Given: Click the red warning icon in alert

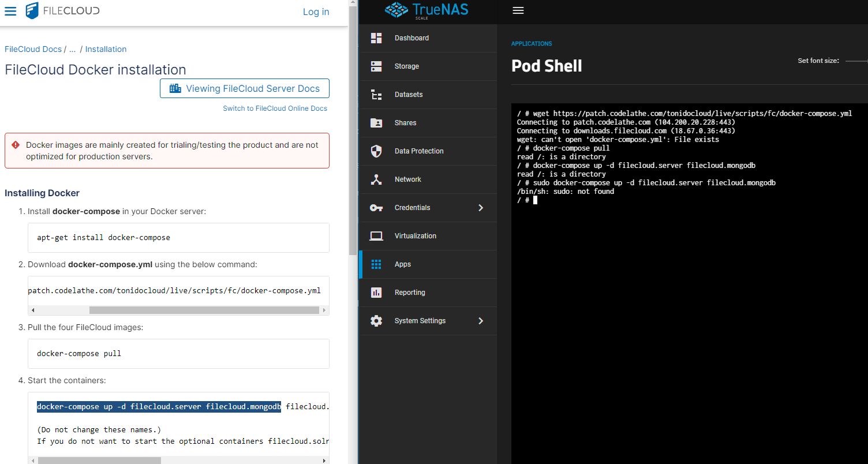Looking at the screenshot, I should tap(16, 145).
